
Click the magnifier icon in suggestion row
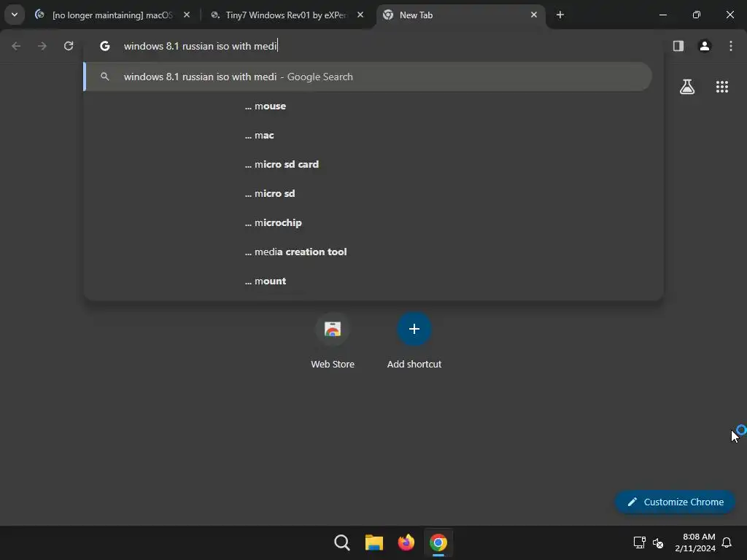tap(105, 77)
